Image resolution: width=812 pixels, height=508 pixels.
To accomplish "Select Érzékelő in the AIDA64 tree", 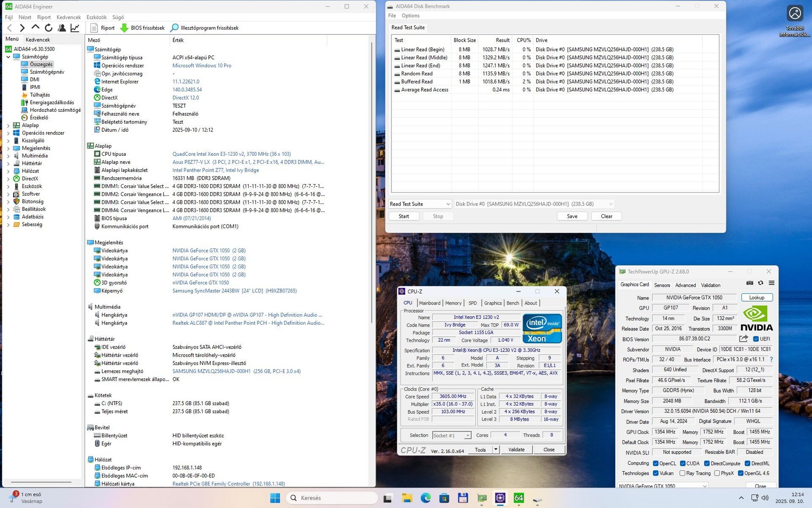I will 39,118.
